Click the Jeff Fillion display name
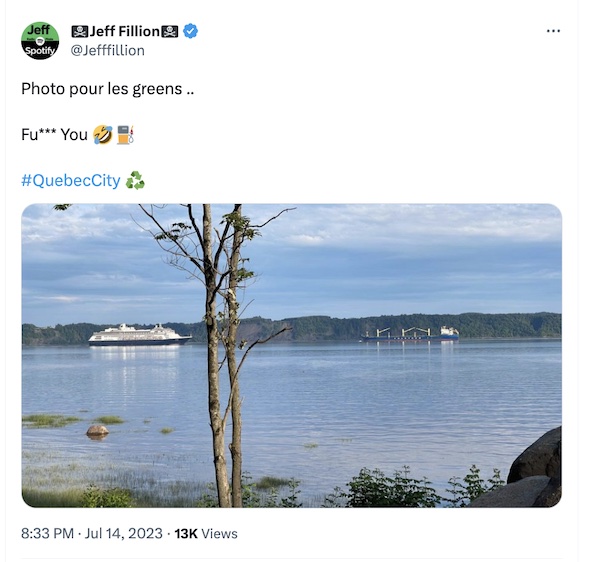This screenshot has height=562, width=600. [124, 31]
